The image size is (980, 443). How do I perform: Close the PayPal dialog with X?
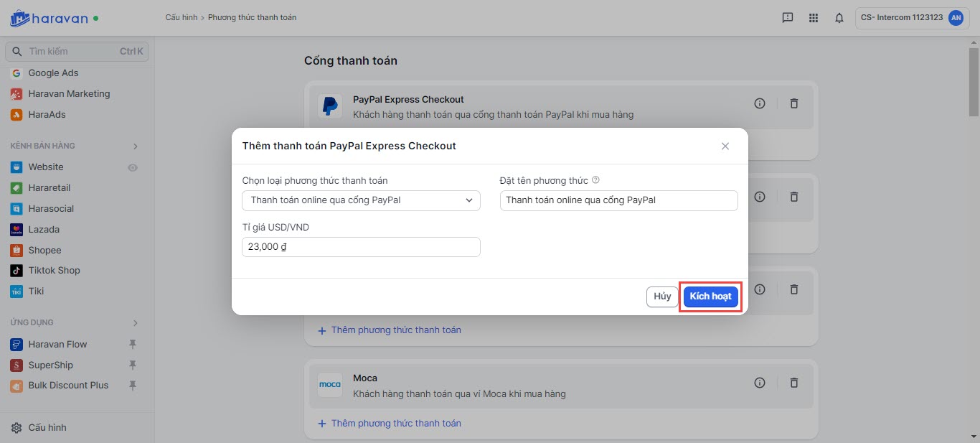[x=725, y=146]
